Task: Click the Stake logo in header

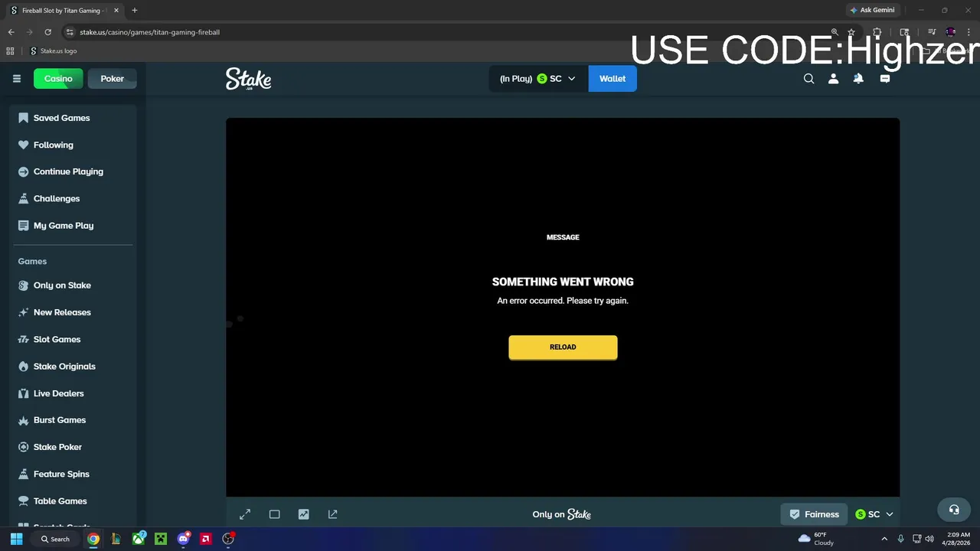Action: point(248,79)
